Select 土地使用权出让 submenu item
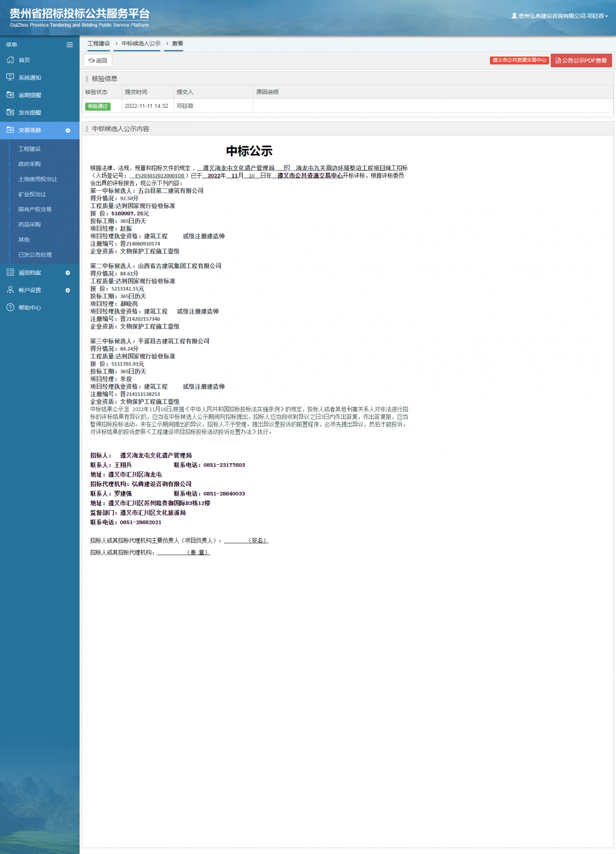This screenshot has width=616, height=854. [37, 179]
